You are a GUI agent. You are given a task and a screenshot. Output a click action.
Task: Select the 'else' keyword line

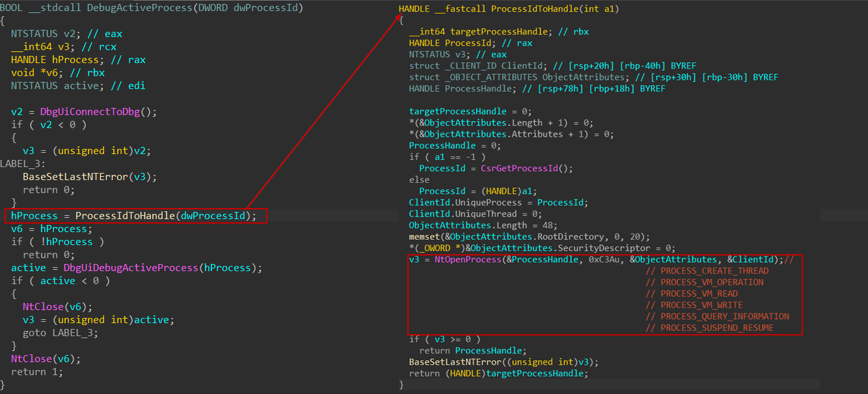420,179
